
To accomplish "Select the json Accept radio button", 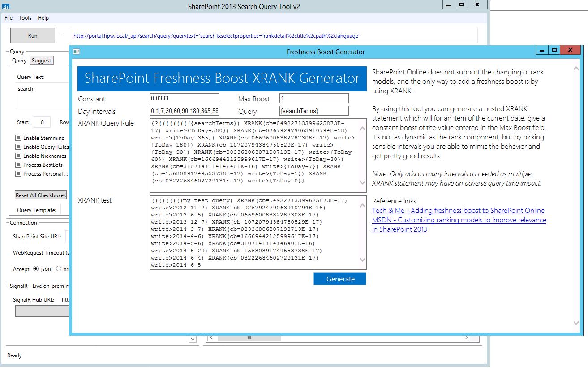I will point(37,269).
